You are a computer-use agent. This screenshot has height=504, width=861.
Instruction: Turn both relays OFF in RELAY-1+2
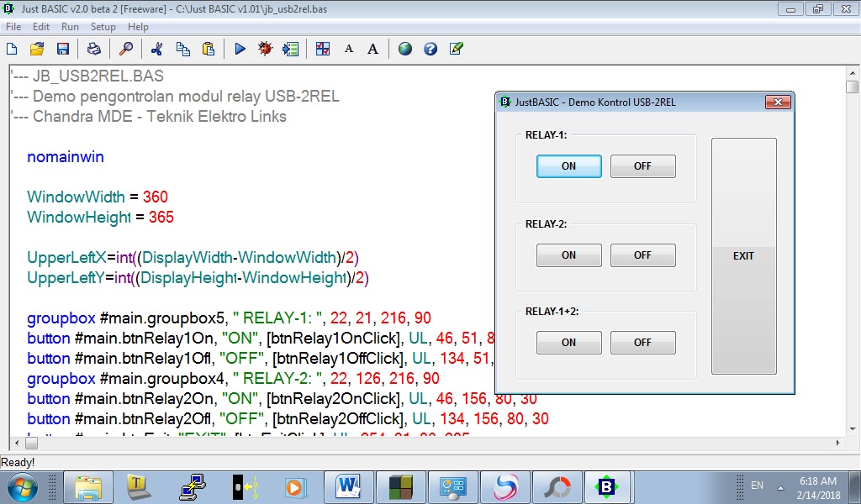point(642,342)
